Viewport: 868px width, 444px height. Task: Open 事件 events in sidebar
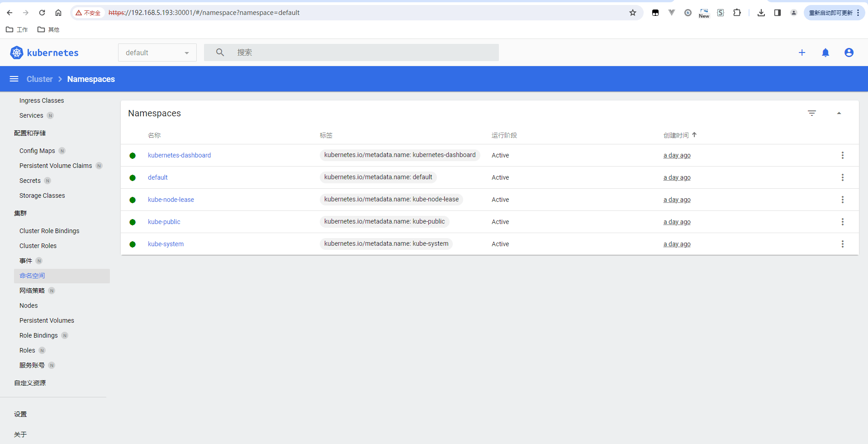click(26, 261)
